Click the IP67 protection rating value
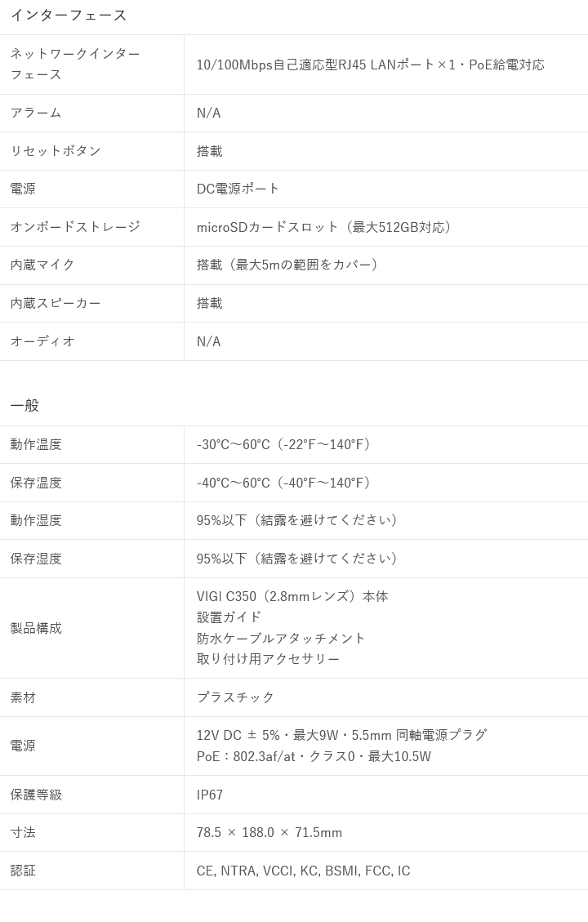This screenshot has width=588, height=922. [210, 795]
